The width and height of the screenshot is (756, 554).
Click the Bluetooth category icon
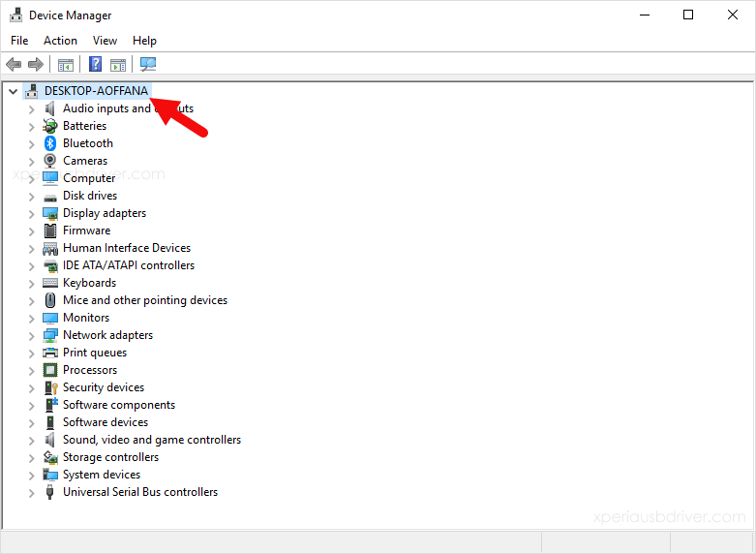click(50, 143)
